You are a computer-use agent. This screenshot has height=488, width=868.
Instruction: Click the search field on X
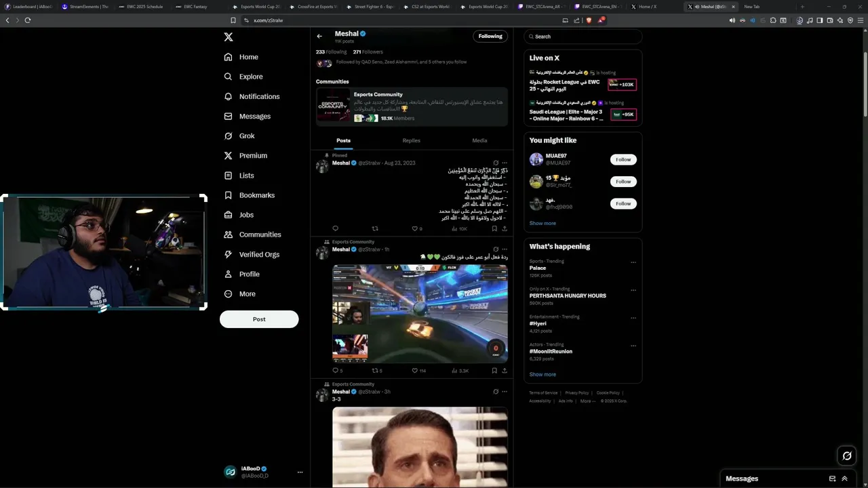[x=583, y=37]
